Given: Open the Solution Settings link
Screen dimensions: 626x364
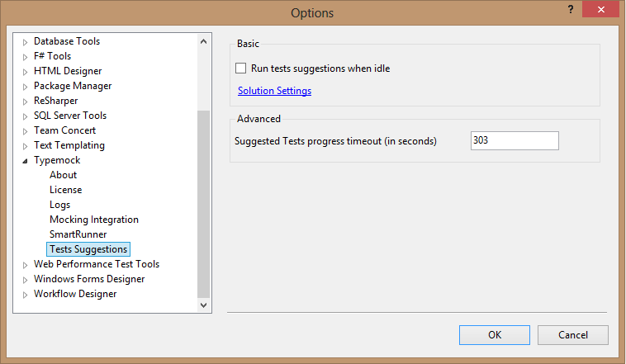Looking at the screenshot, I should [274, 91].
